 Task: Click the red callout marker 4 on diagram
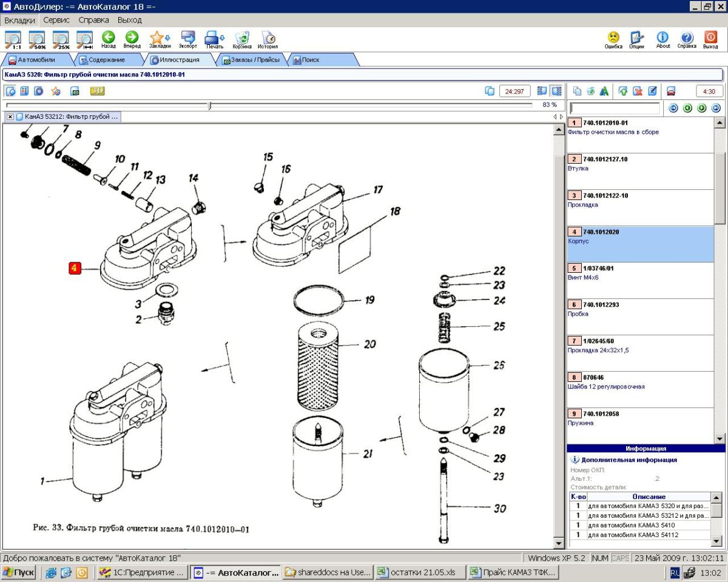tap(75, 268)
